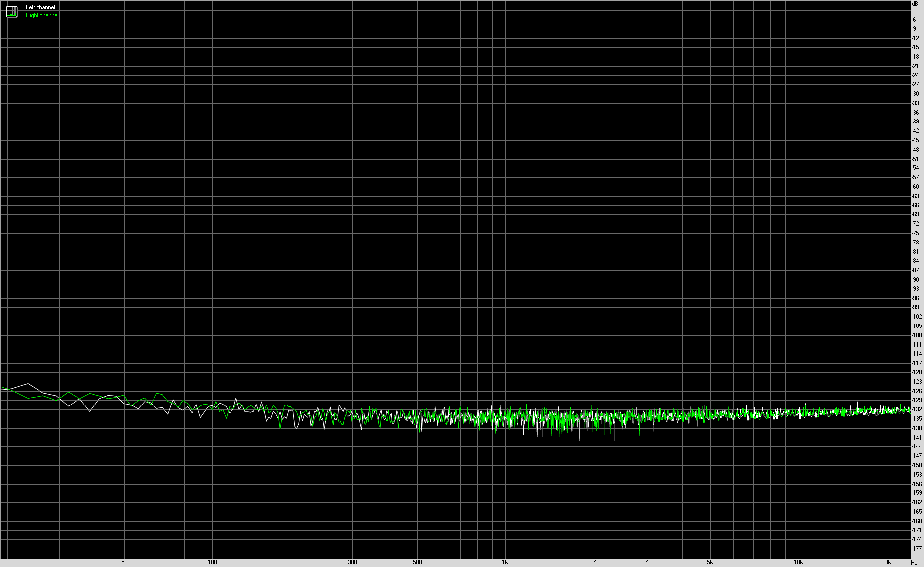Image resolution: width=924 pixels, height=567 pixels.
Task: Click the "-120" dB scale label
Action: 917,372
